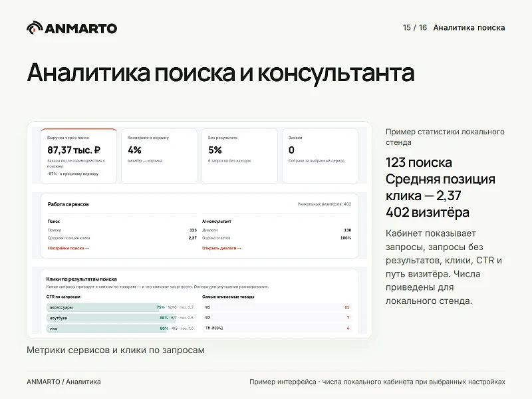Click the «ANMARTO / Аналитика» footer text

click(x=64, y=382)
